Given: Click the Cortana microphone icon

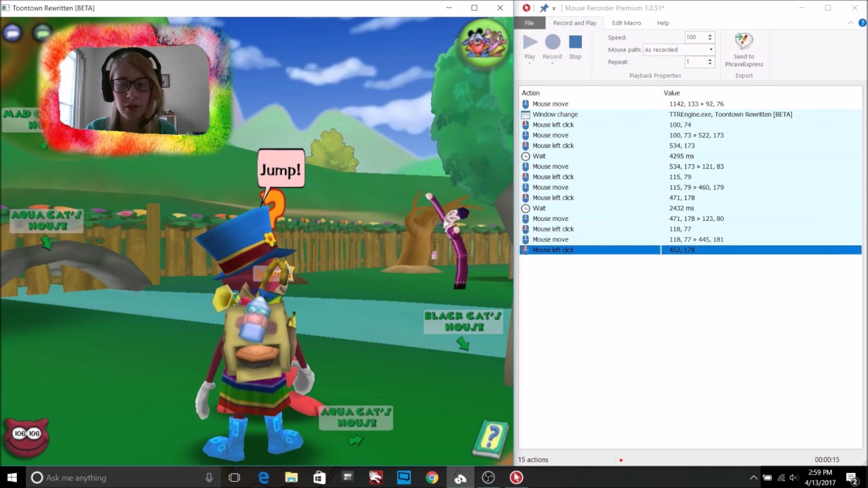Looking at the screenshot, I should 209,477.
